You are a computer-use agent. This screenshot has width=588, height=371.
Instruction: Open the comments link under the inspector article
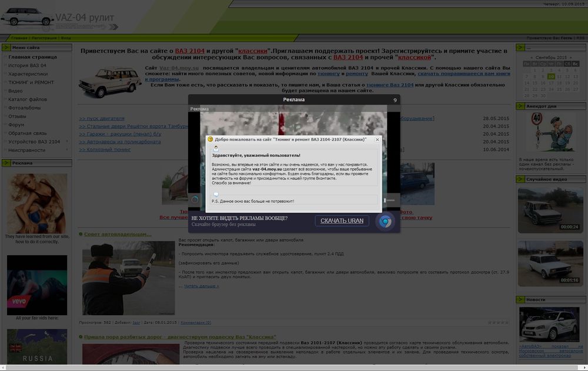196,322
